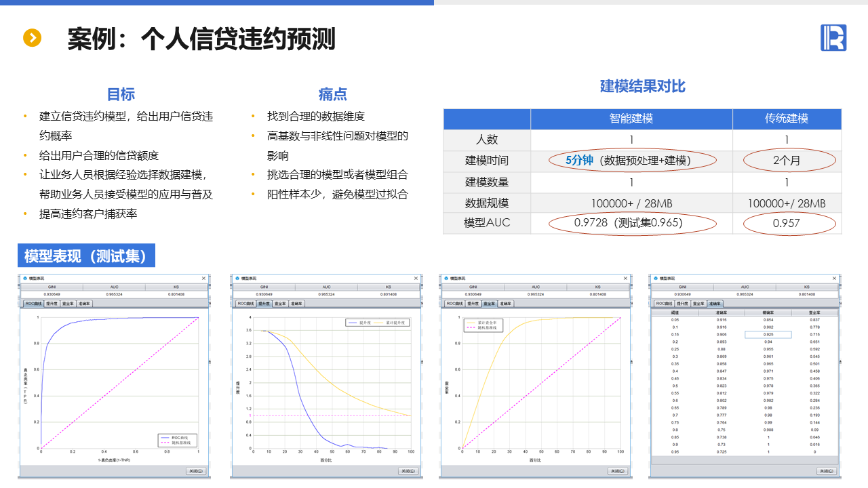Click the app icon in the recall chart window title bar
Image resolution: width=868 pixels, height=488 pixels.
coord(446,279)
